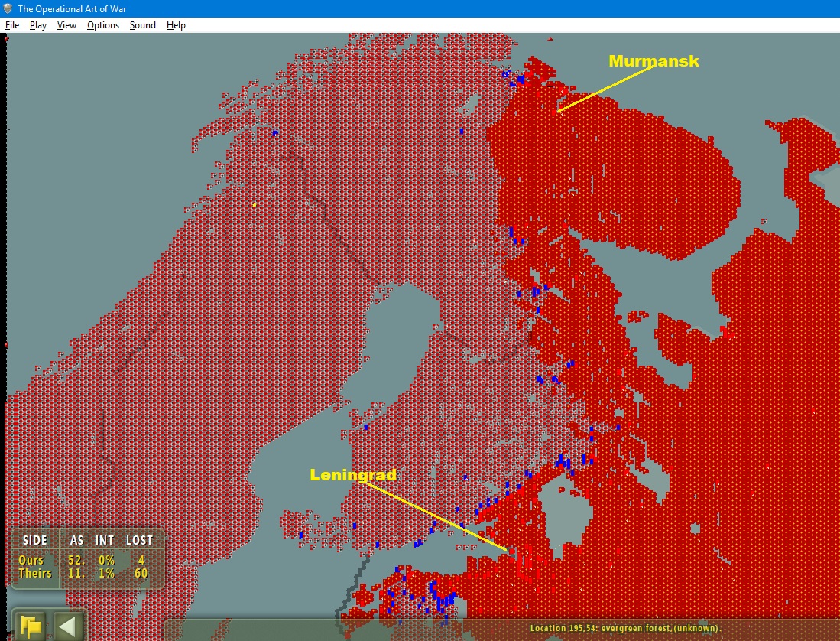Click the Theirs AS value 11.
This screenshot has height=641, width=840.
click(x=76, y=573)
